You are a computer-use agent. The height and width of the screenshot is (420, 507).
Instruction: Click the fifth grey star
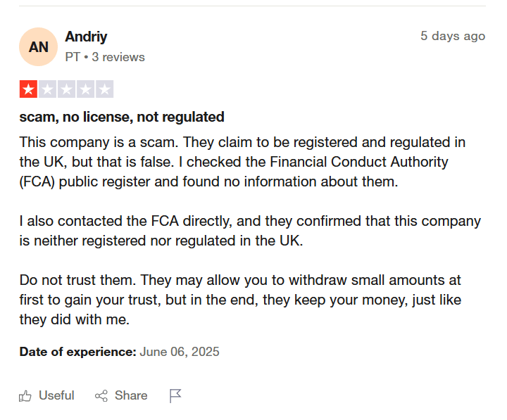pos(105,89)
